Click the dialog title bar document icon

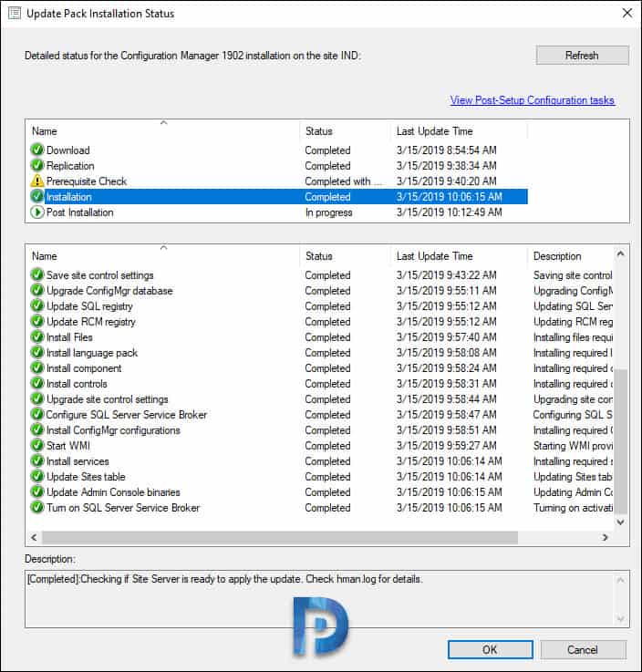(x=15, y=14)
